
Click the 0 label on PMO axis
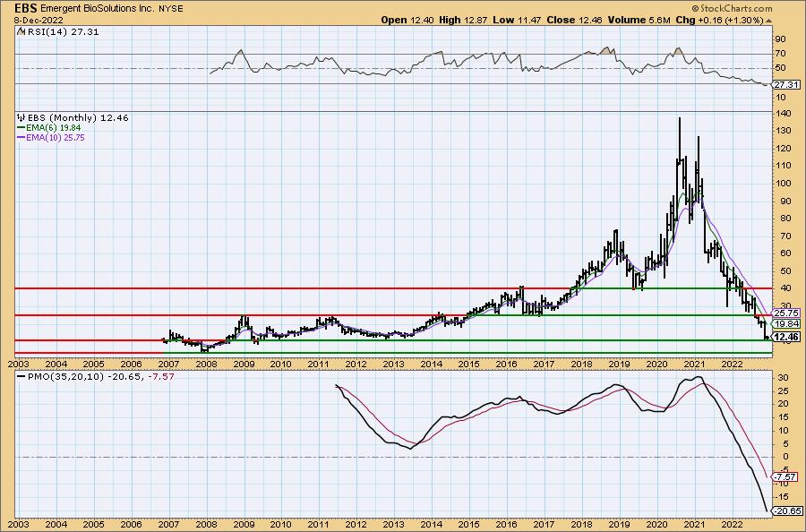tap(785, 457)
